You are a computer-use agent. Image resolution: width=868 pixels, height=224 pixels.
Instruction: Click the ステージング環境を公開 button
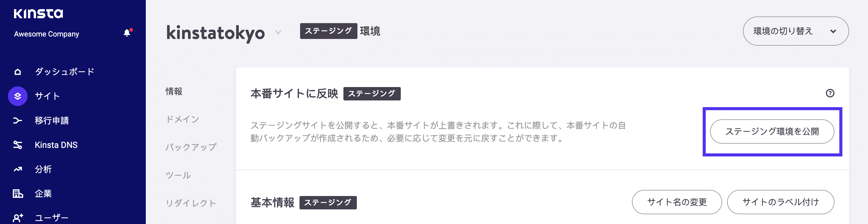point(772,132)
